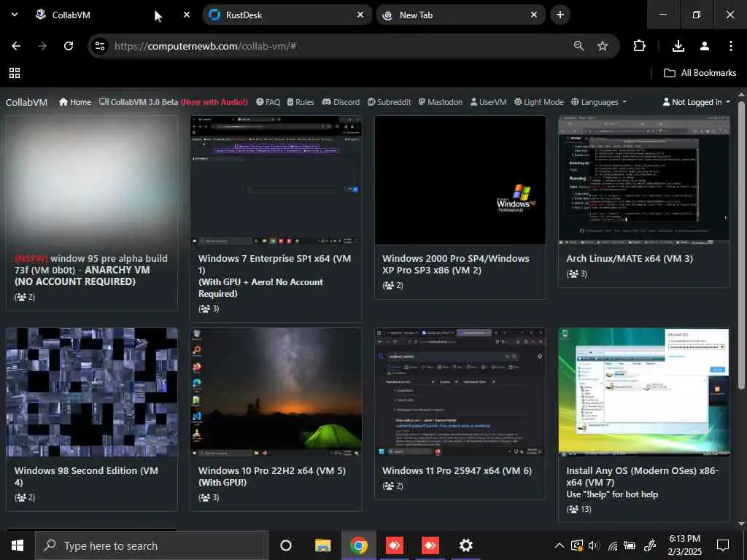The image size is (747, 560).
Task: Open the Windows Start menu
Action: 18,545
